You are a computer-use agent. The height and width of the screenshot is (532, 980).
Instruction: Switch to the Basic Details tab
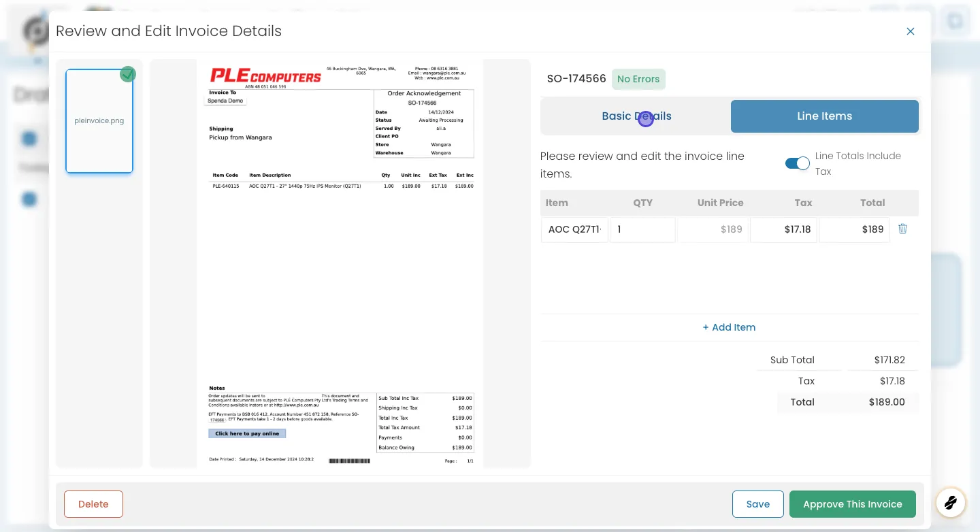pyautogui.click(x=636, y=116)
